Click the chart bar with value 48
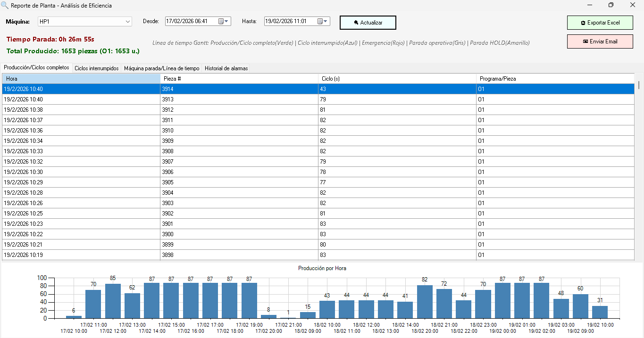644x338 pixels. coord(561,308)
